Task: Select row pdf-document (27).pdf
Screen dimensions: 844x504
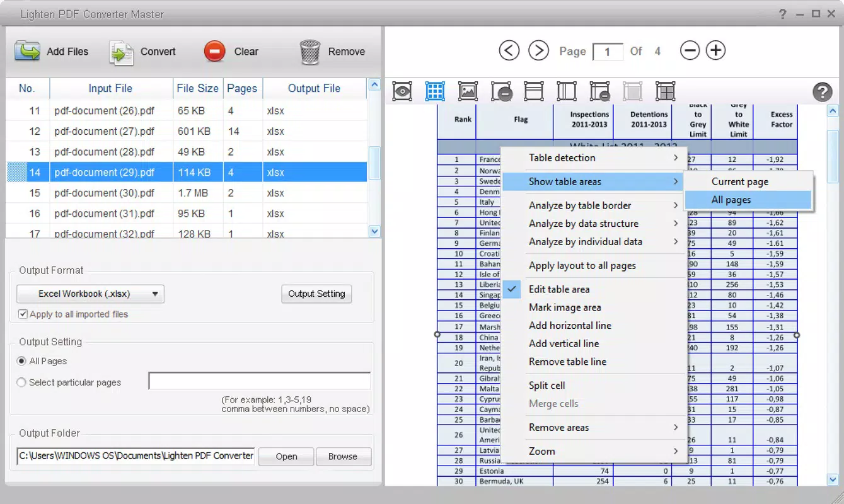Action: 187,132
